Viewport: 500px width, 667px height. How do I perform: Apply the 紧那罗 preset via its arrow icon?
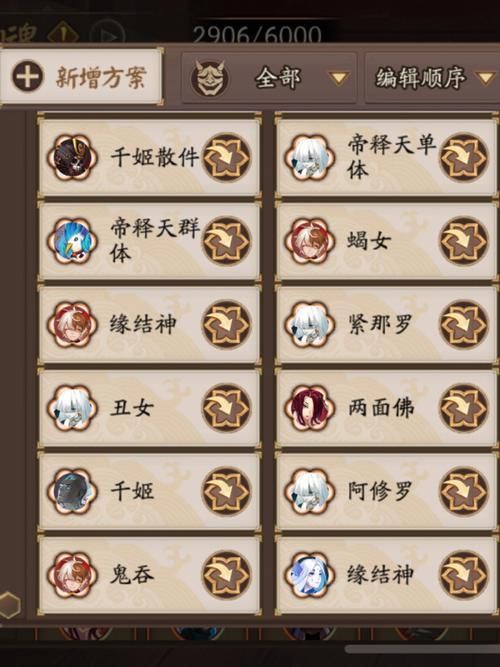click(x=463, y=325)
